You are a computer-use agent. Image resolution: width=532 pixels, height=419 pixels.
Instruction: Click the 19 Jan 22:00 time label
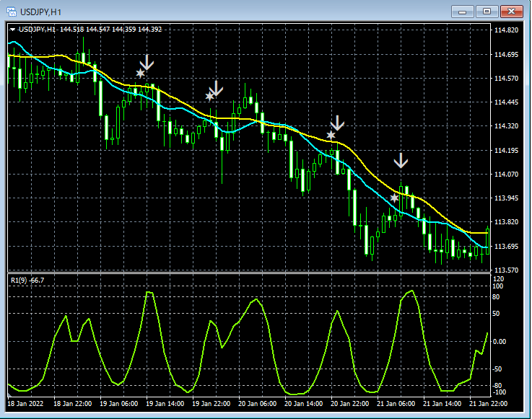pyautogui.click(x=211, y=404)
